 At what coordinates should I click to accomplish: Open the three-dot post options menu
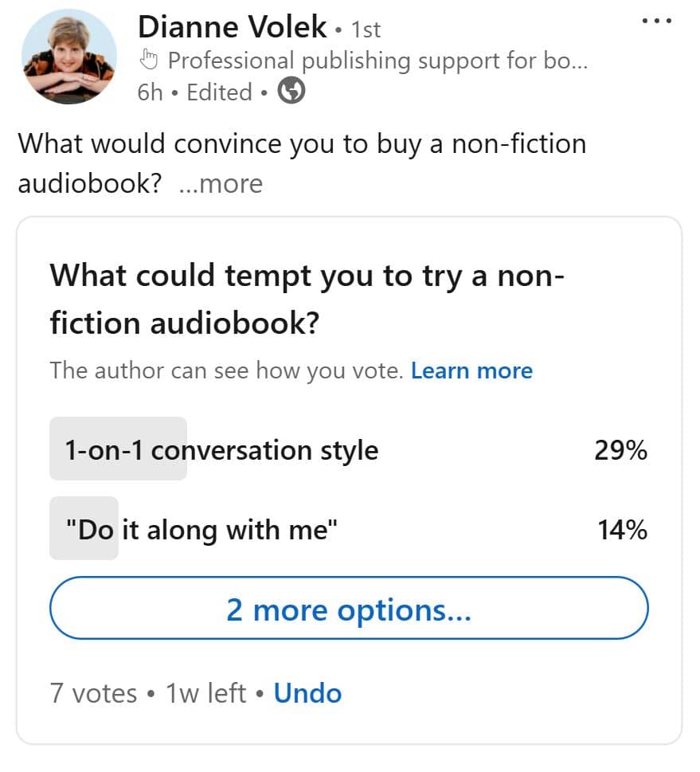[x=657, y=22]
